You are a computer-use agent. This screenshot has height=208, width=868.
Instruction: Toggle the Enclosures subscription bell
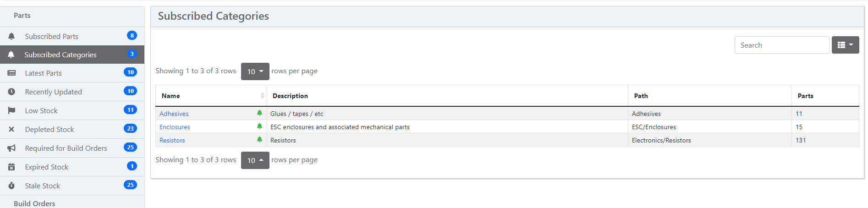(x=259, y=126)
